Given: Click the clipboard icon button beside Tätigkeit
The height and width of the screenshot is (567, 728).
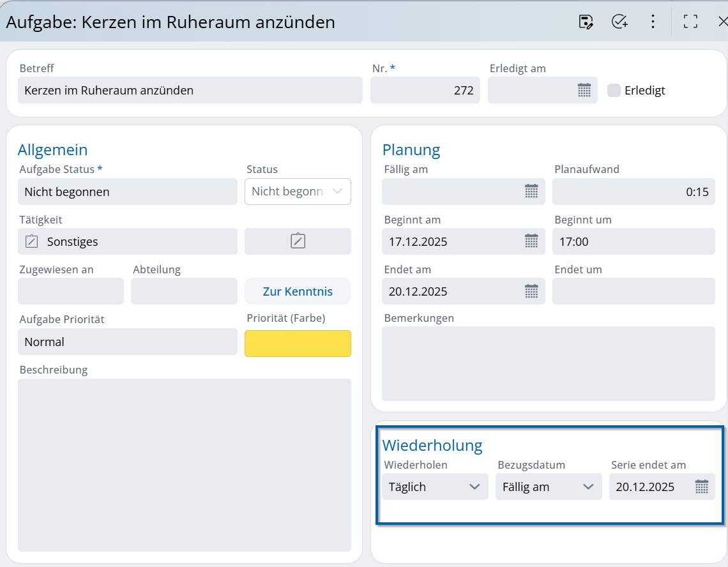Looking at the screenshot, I should tap(298, 241).
